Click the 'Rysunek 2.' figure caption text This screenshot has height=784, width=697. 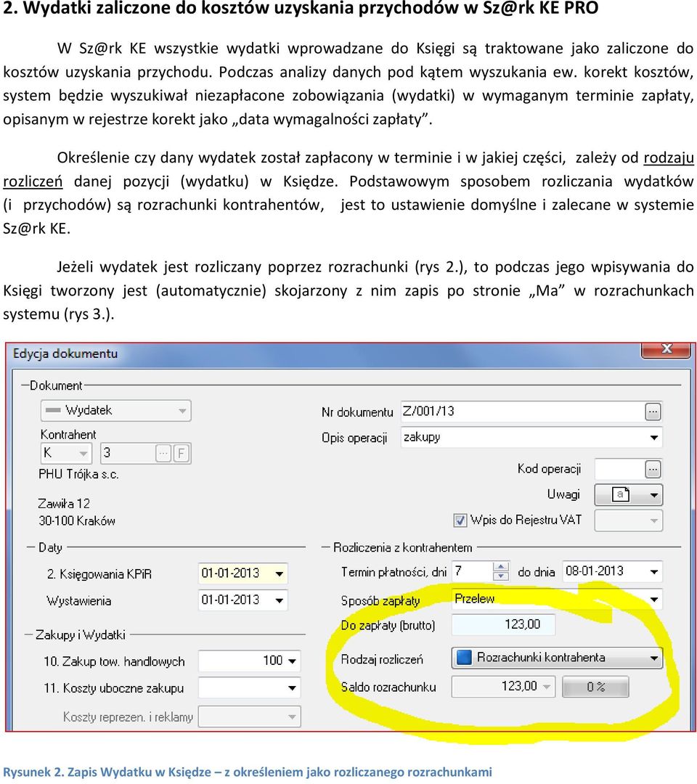[x=247, y=772]
